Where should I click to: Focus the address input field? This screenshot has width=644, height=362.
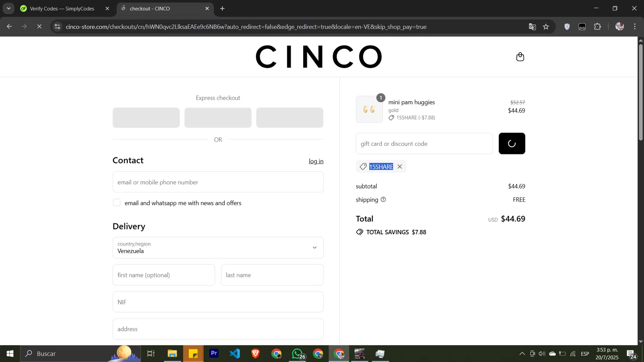point(218,329)
